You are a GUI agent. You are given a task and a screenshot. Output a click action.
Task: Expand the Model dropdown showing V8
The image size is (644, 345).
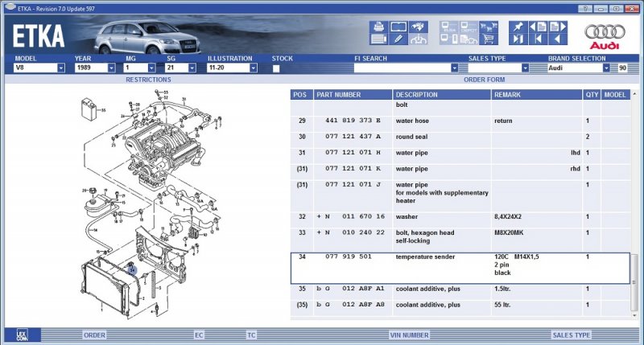[60, 68]
